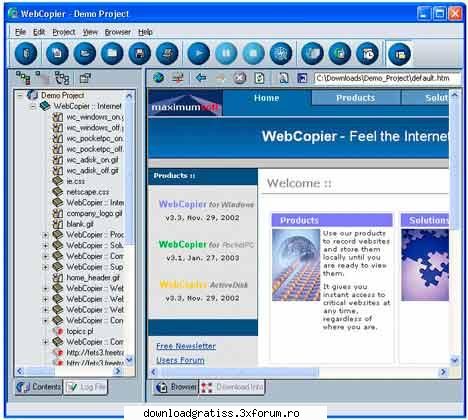Click the Save floppy disk toolbar icon
Viewport: 468px width, 420px height.
click(x=139, y=53)
